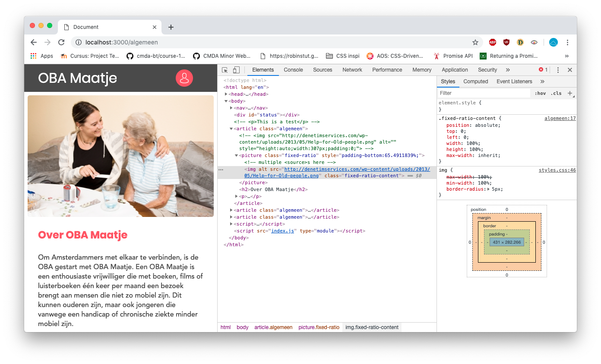This screenshot has height=364, width=601.
Task: Switch to the Sources tab
Action: [323, 70]
